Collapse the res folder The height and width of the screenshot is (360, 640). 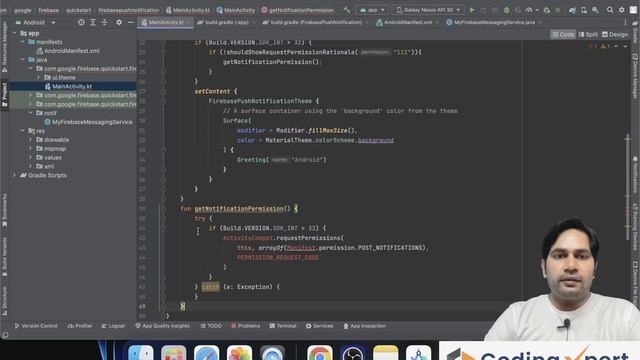[22, 131]
